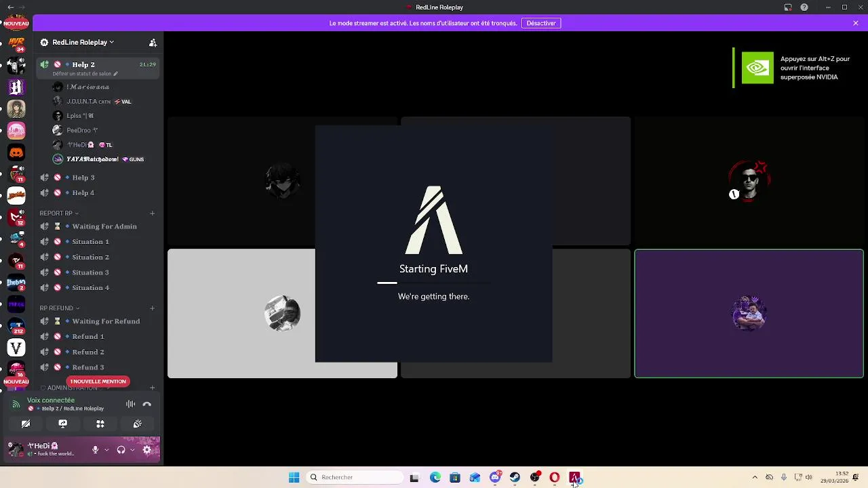
Task: Open Opera browser from the taskbar
Action: (555, 477)
